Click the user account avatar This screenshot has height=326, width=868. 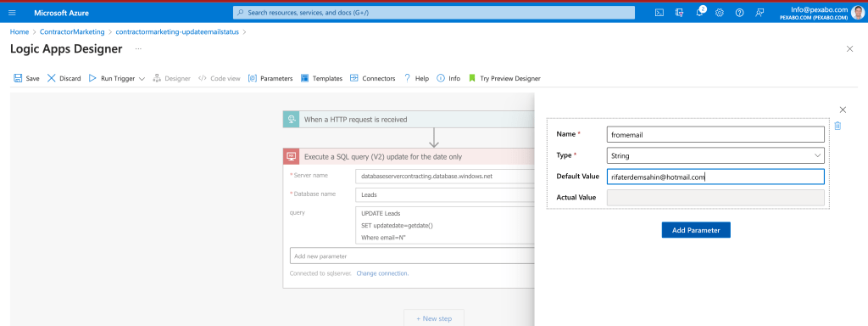pos(857,13)
